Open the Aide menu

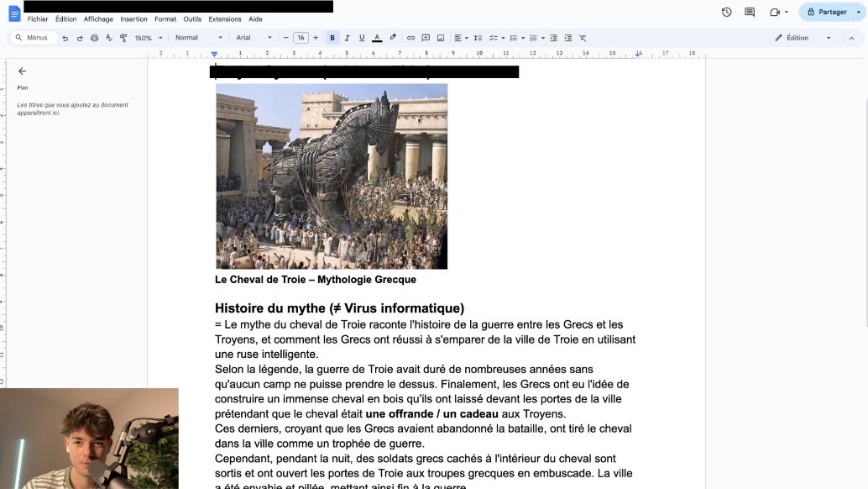pyautogui.click(x=255, y=18)
